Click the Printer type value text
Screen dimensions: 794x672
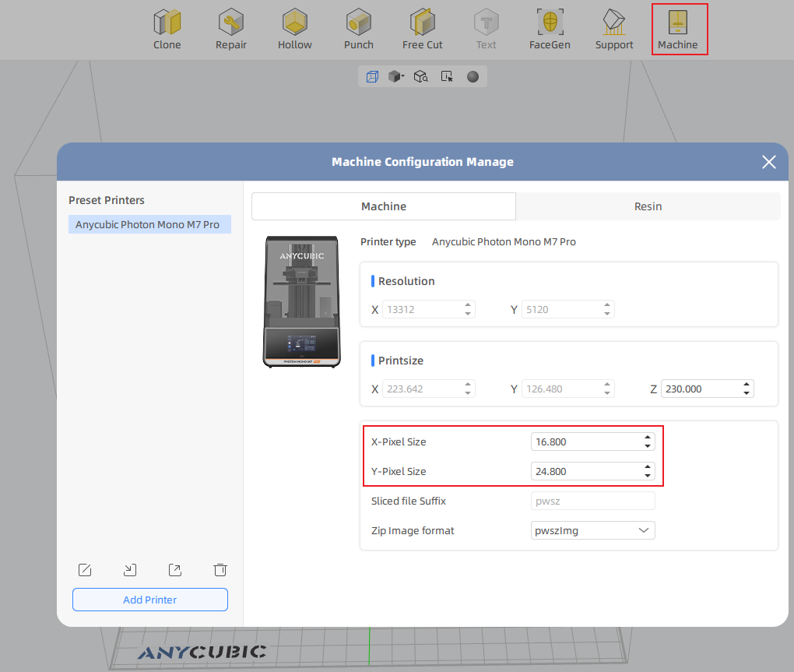click(x=504, y=242)
